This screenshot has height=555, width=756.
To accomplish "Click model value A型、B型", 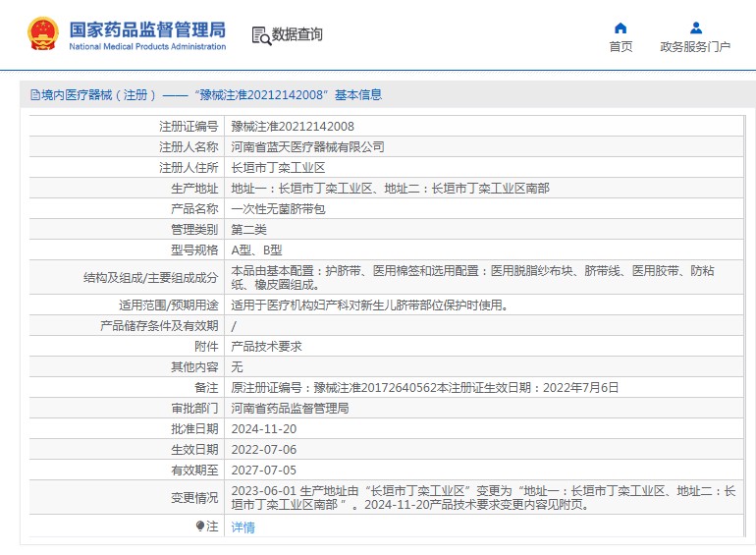I will (256, 250).
